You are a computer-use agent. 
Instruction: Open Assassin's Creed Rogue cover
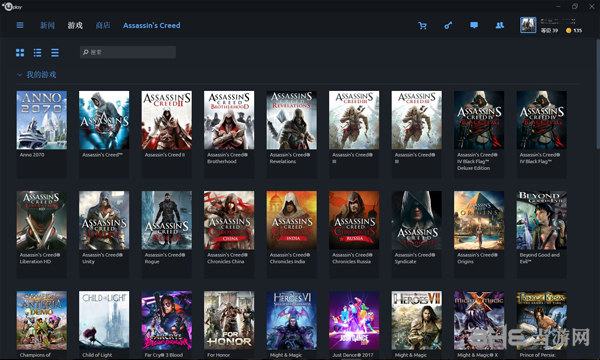[x=166, y=220]
